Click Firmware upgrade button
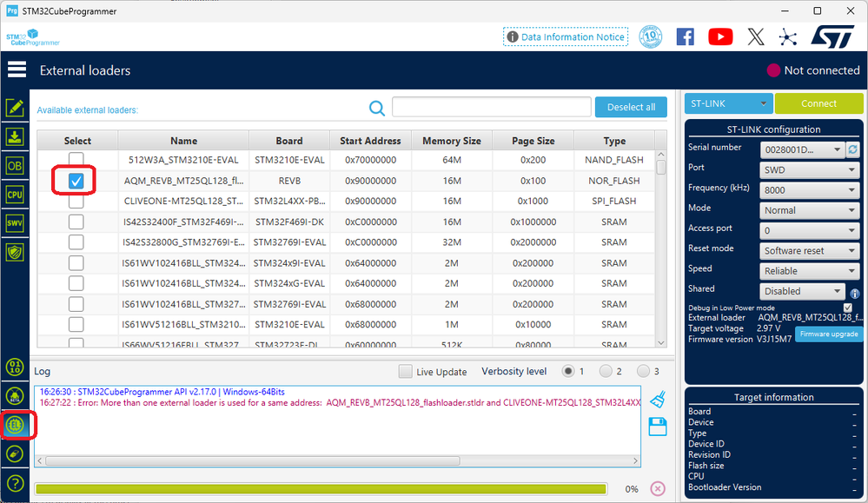The width and height of the screenshot is (868, 503). click(829, 334)
